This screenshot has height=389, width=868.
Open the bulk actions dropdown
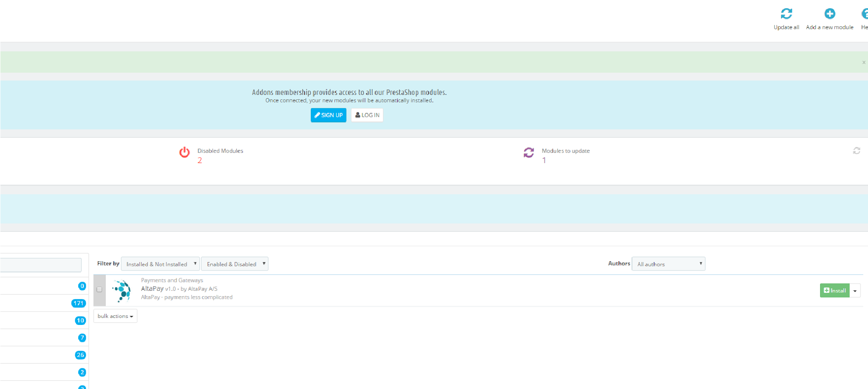point(115,316)
